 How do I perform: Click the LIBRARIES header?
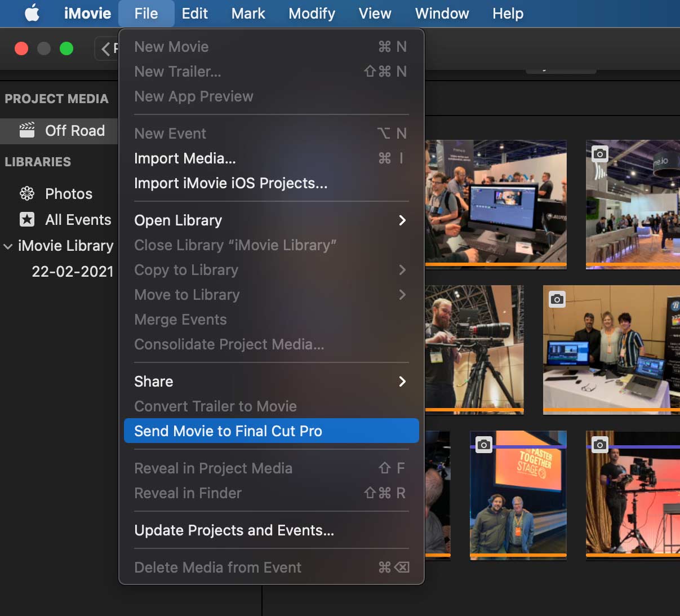click(x=38, y=162)
